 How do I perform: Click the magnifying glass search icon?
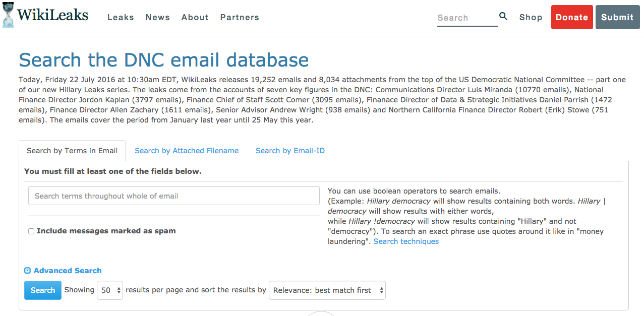(x=503, y=16)
